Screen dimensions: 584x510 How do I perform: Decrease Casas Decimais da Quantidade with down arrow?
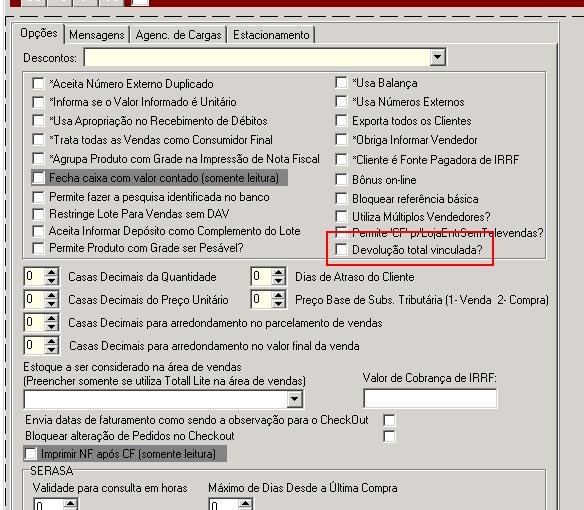click(51, 281)
